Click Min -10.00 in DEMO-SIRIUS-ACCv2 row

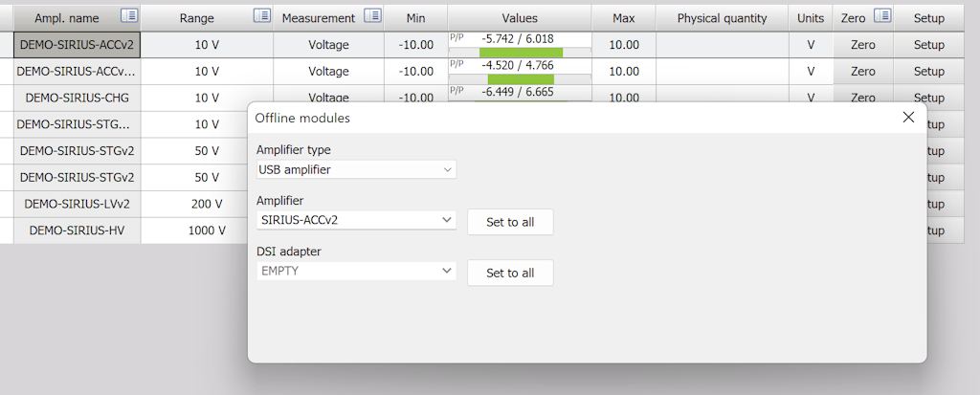tap(415, 45)
